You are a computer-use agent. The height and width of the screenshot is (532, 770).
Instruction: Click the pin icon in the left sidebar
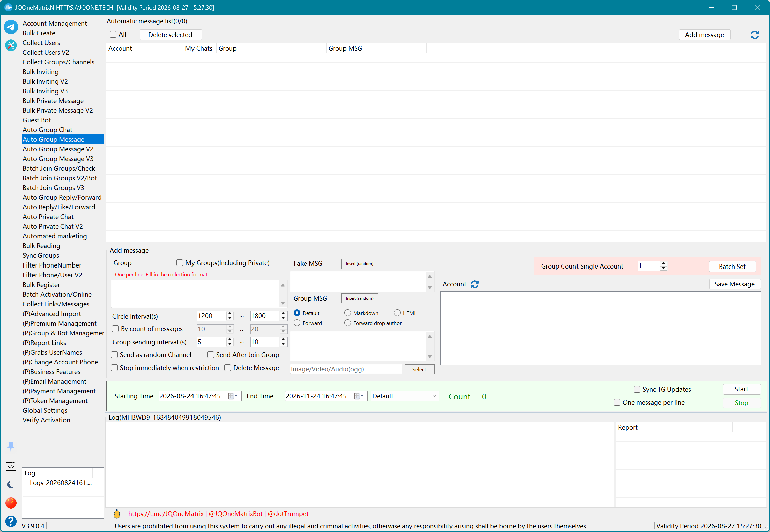pos(11,447)
